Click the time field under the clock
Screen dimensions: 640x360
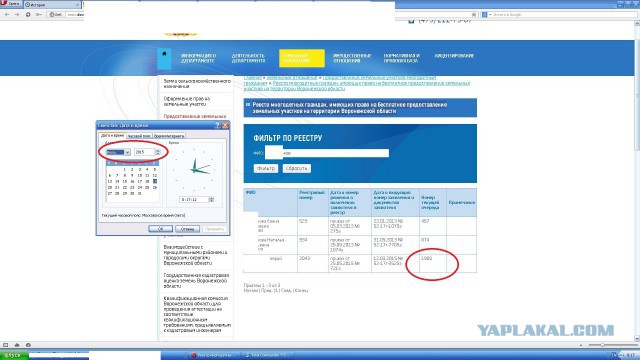click(194, 200)
